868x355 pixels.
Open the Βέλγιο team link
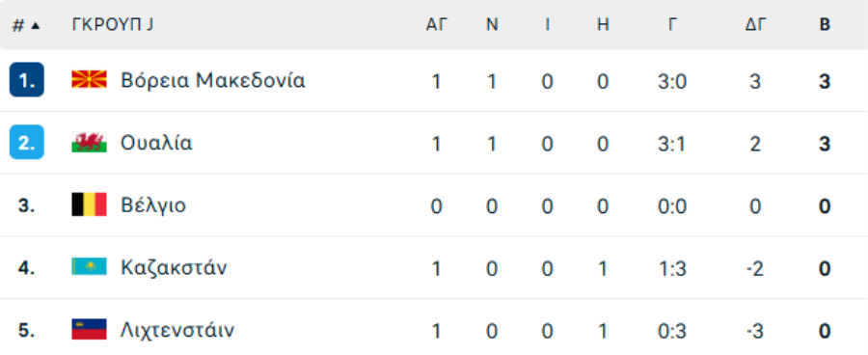pos(153,205)
